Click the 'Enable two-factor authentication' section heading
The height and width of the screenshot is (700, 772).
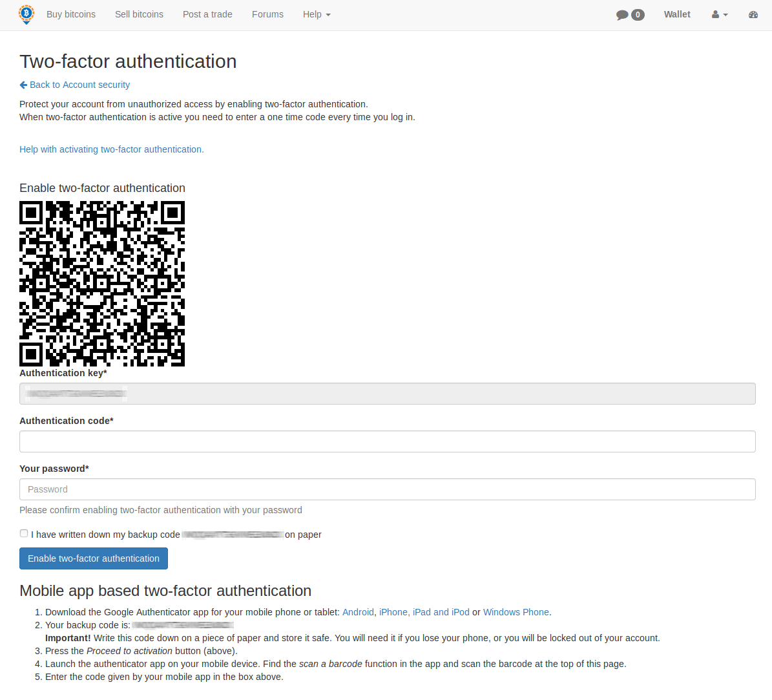[103, 188]
